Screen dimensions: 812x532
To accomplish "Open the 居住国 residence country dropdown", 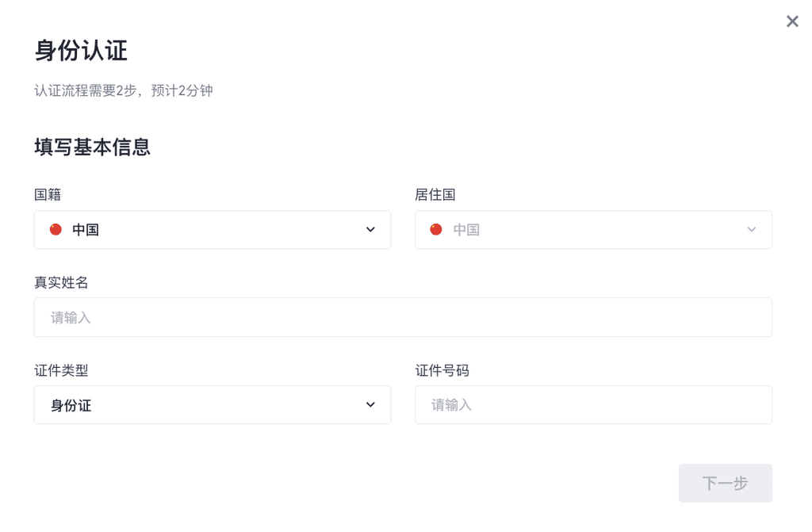I will tap(593, 230).
